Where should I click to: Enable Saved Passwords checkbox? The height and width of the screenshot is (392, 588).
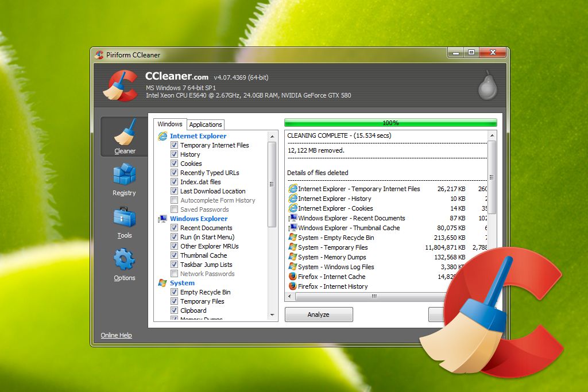pyautogui.click(x=174, y=209)
